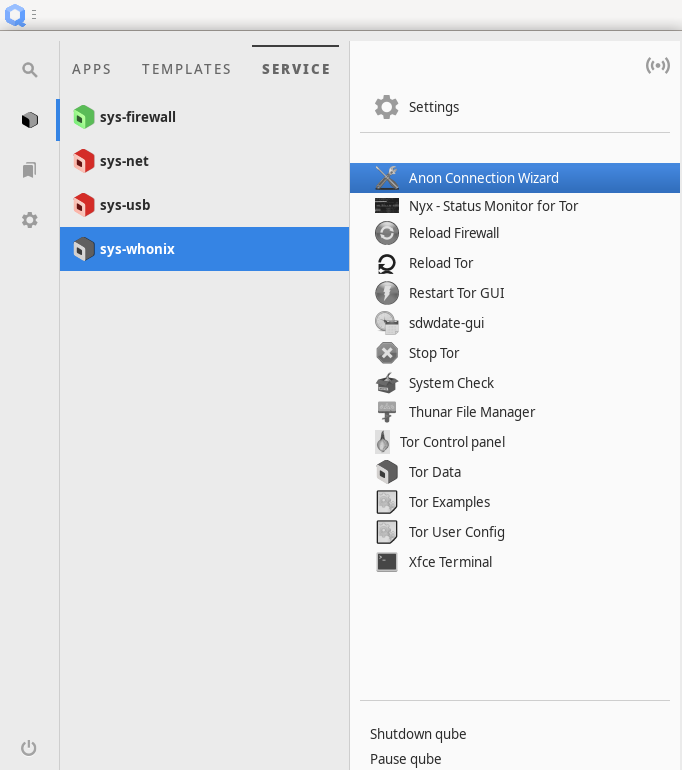Click the System Check icon
Viewport: 682px width, 770px height.
387,383
